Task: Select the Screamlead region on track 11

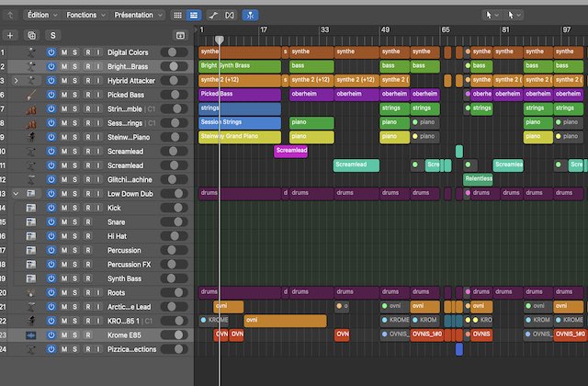Action: [x=356, y=165]
